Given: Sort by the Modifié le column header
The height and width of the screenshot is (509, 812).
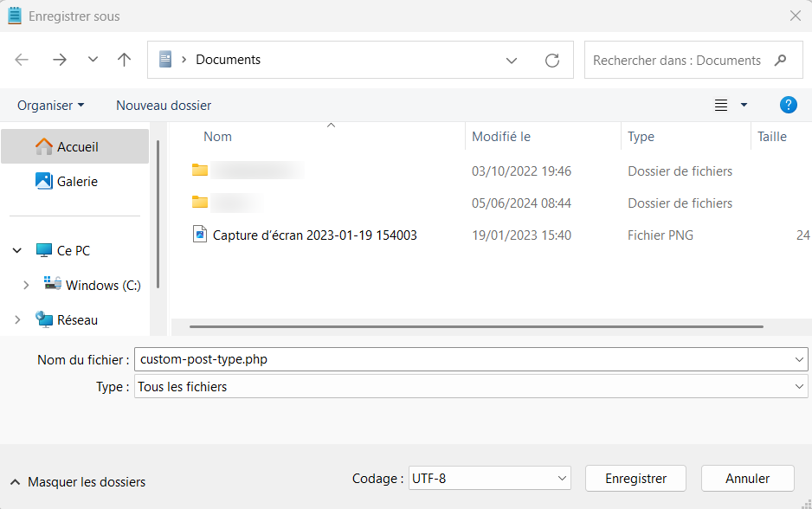Looking at the screenshot, I should 500,136.
